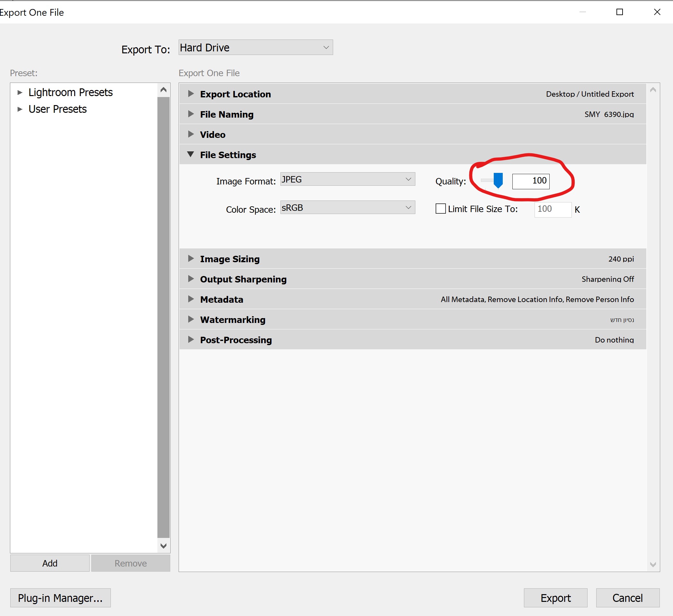Expand the Post-Processing section

pos(190,340)
